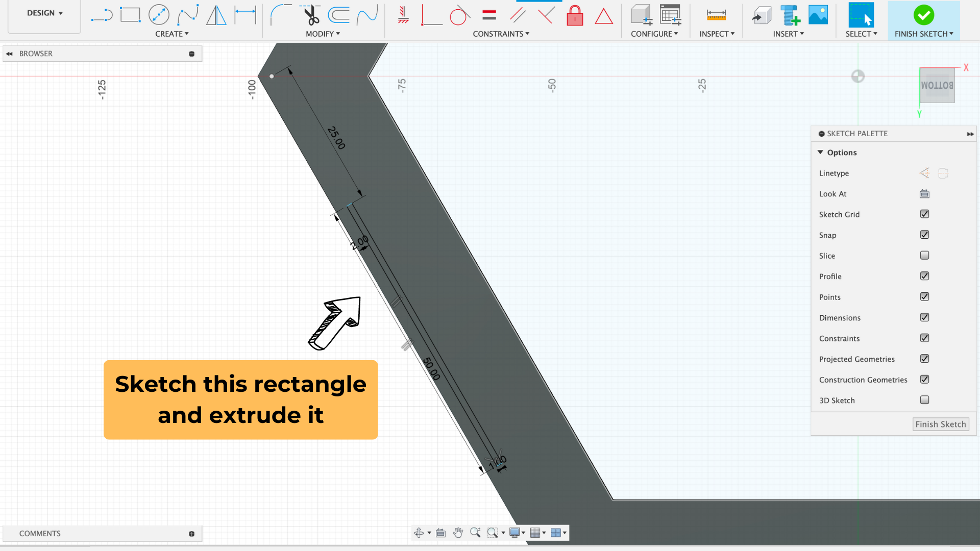This screenshot has width=980, height=551.
Task: Toggle the Construction Geometries checkbox
Action: (x=924, y=380)
